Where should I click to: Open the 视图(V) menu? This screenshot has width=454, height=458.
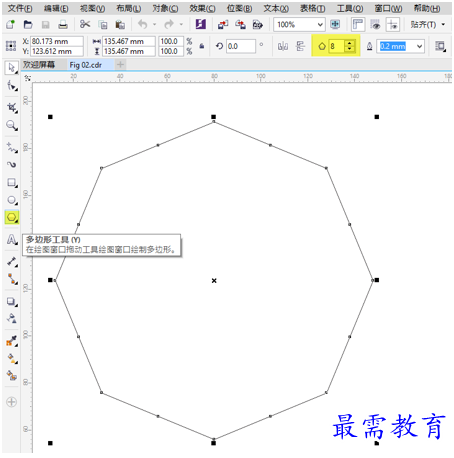pyautogui.click(x=93, y=8)
